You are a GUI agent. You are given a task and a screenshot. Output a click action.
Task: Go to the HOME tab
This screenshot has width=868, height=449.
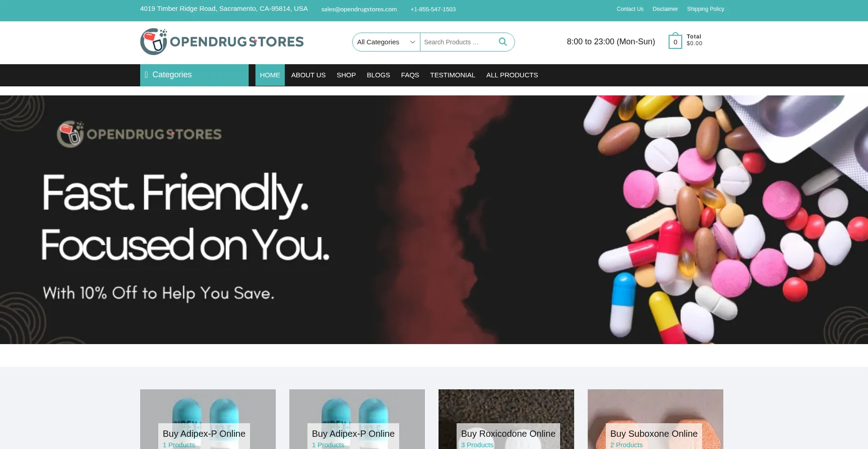pos(270,75)
